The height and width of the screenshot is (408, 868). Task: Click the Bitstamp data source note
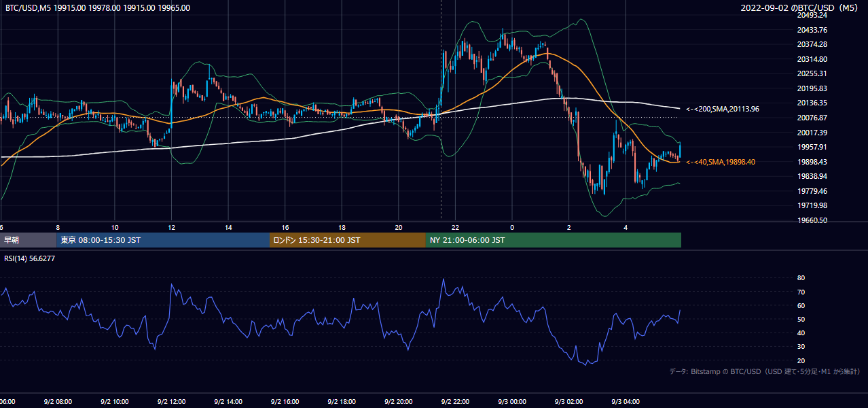click(x=765, y=371)
